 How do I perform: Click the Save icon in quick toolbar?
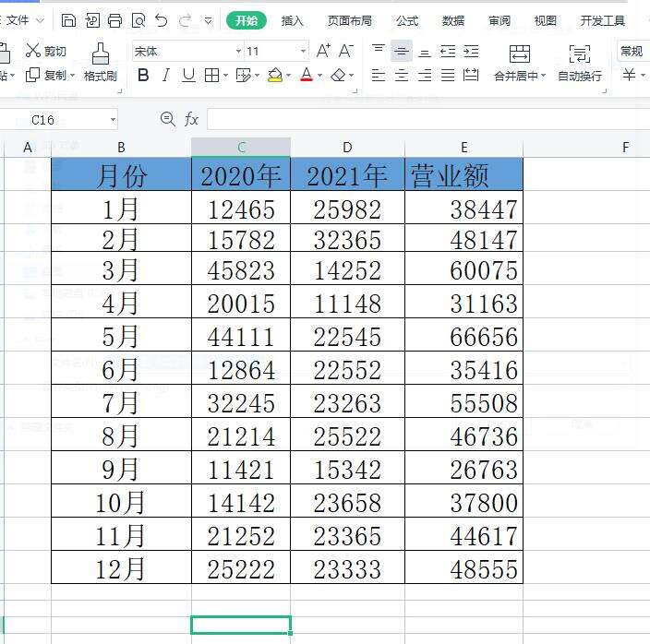pyautogui.click(x=68, y=20)
